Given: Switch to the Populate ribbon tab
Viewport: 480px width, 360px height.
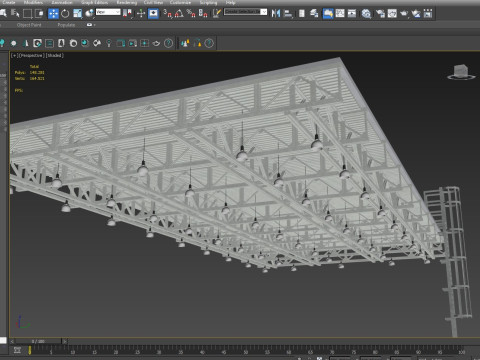Looking at the screenshot, I should [66, 25].
